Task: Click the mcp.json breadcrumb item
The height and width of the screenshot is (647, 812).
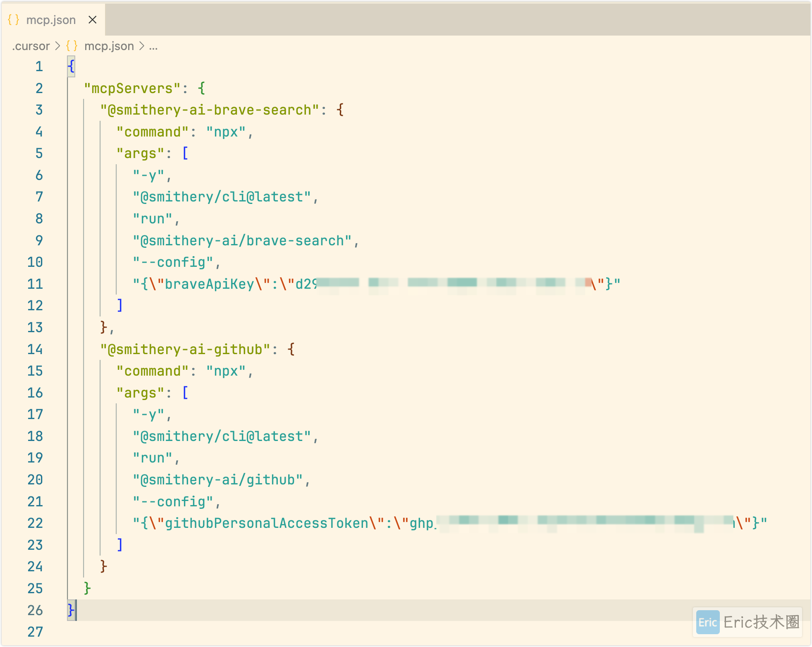Action: pos(109,46)
